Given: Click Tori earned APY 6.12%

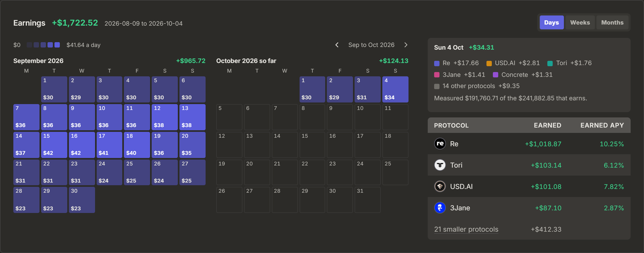Looking at the screenshot, I should coord(614,165).
